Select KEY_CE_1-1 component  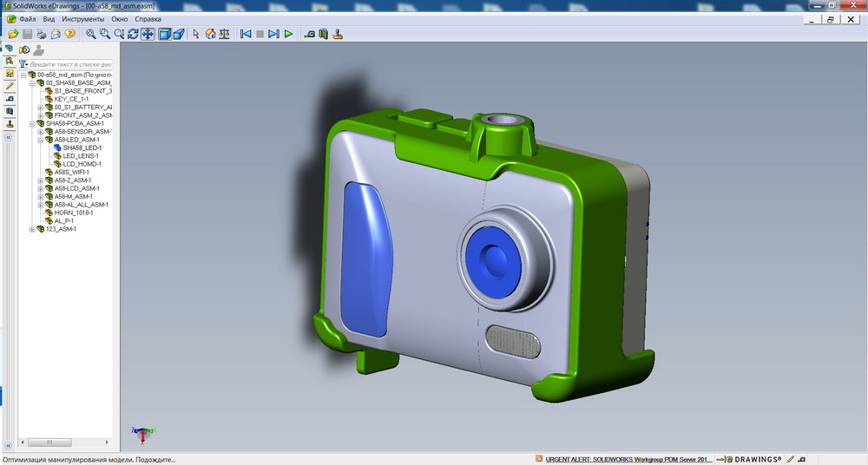71,99
